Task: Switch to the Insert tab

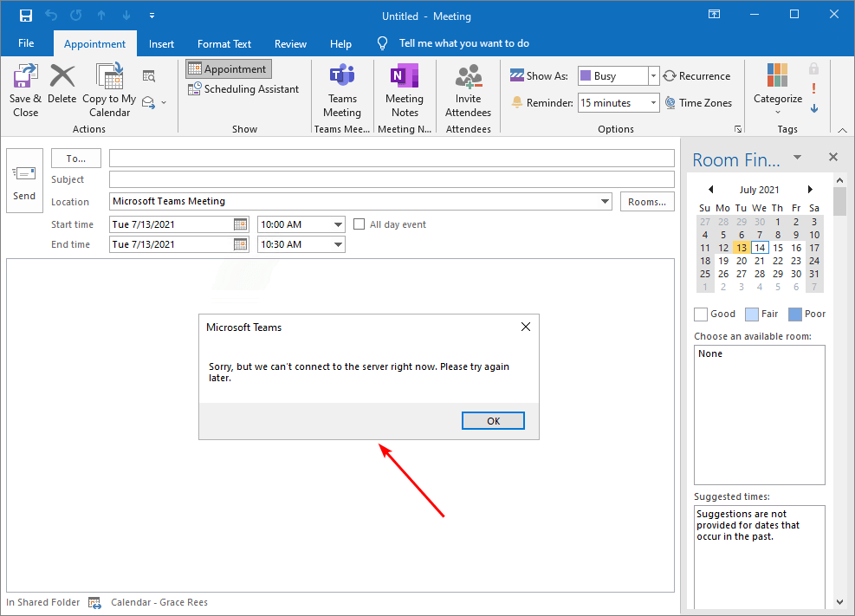Action: (161, 44)
